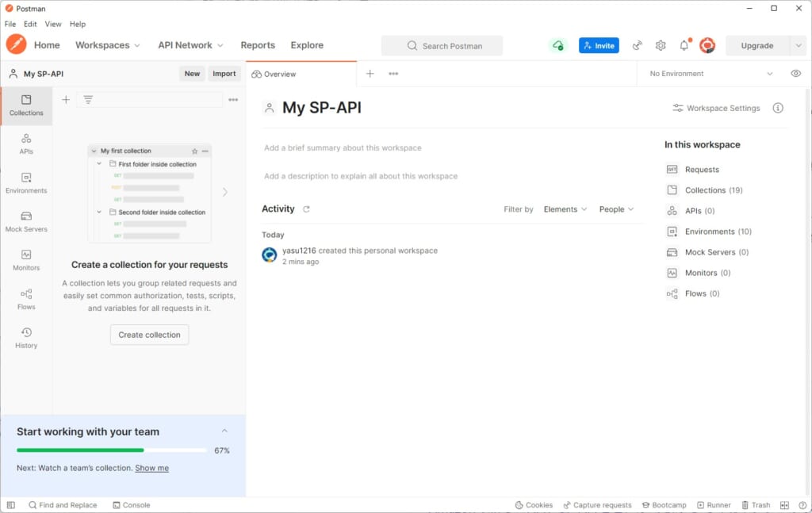This screenshot has height=513, width=812.
Task: Open the two-pane layout icon in status bar
Action: click(x=784, y=505)
